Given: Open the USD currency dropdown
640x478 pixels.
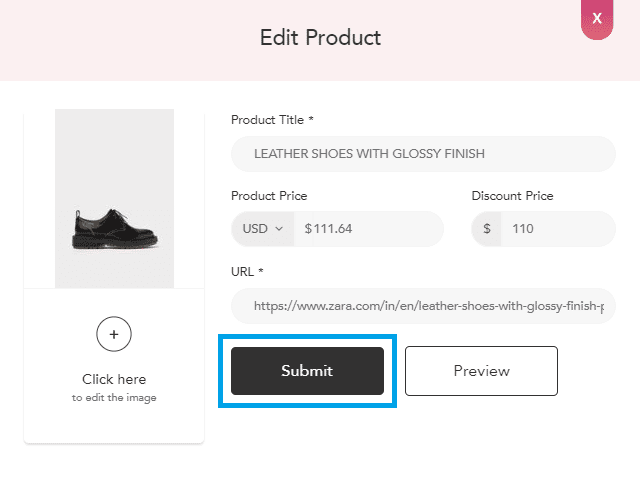Looking at the screenshot, I should tap(263, 229).
